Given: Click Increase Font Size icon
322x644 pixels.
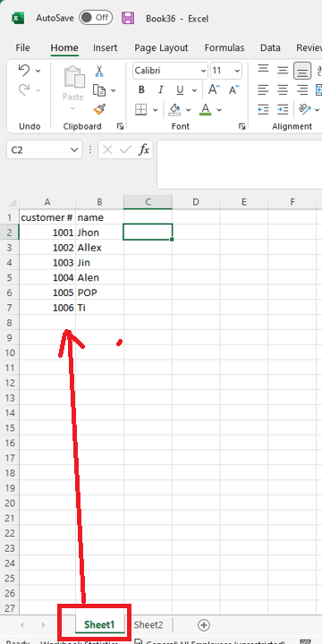Looking at the screenshot, I should [214, 89].
